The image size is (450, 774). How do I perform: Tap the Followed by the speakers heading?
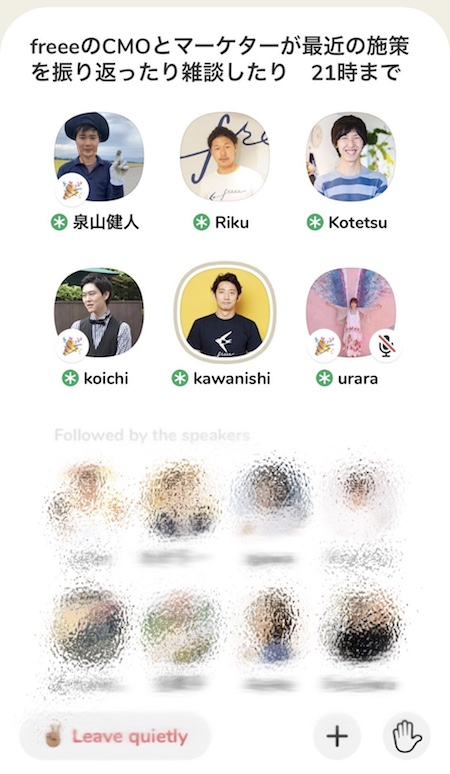[x=152, y=435]
